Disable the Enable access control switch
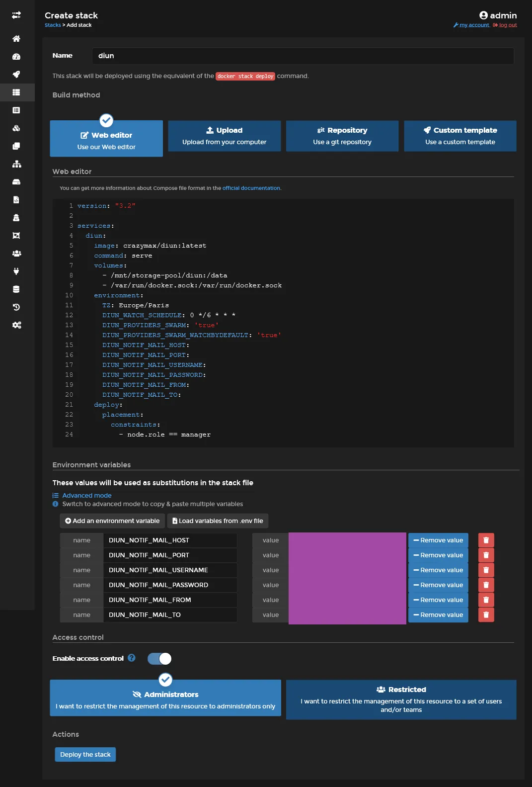532x787 pixels. tap(159, 659)
